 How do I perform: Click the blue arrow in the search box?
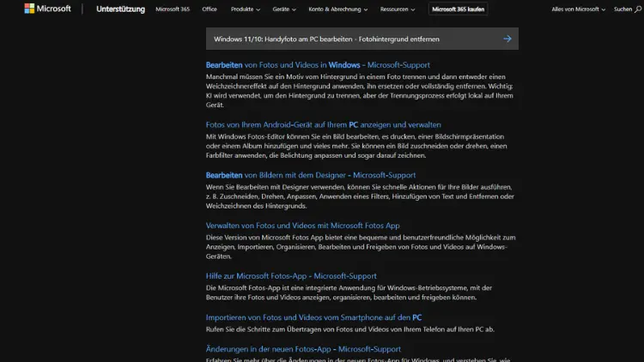507,39
